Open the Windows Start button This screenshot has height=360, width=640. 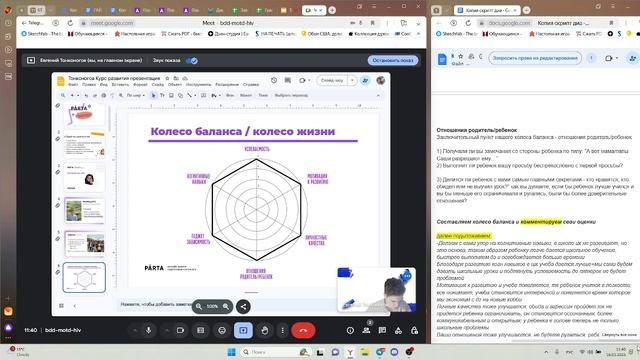click(231, 352)
